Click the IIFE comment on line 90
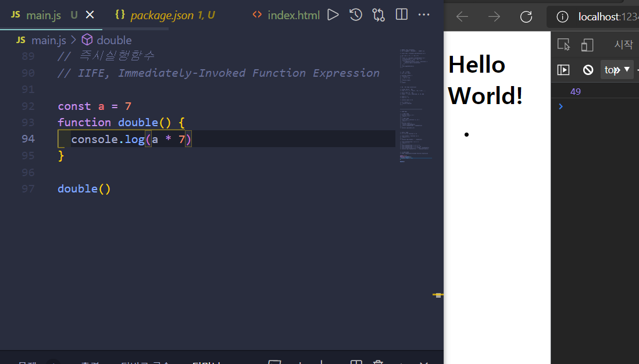This screenshot has height=364, width=639. (x=219, y=73)
